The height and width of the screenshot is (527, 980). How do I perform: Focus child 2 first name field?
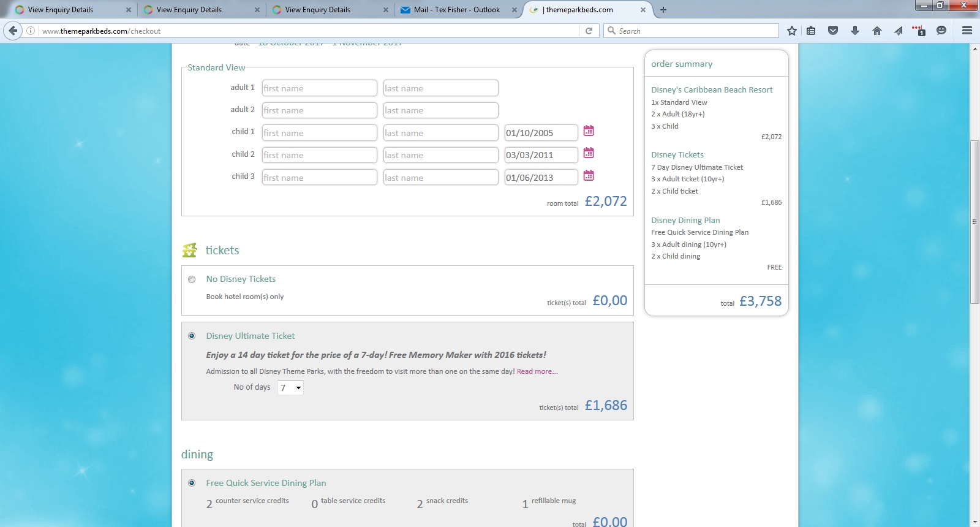pyautogui.click(x=319, y=155)
